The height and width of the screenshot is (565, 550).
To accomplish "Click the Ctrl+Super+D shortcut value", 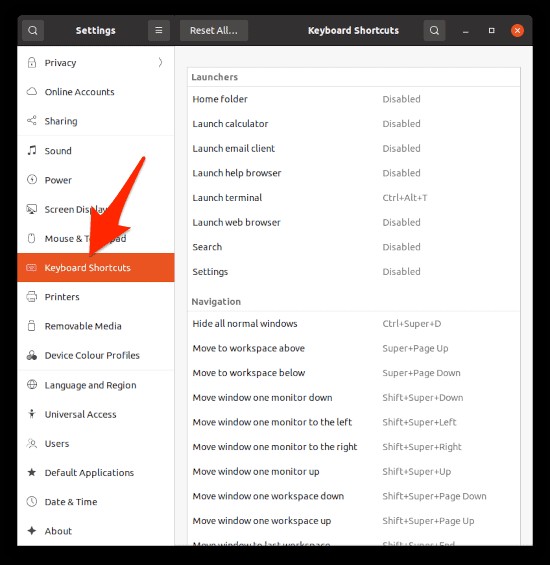I will point(412,324).
